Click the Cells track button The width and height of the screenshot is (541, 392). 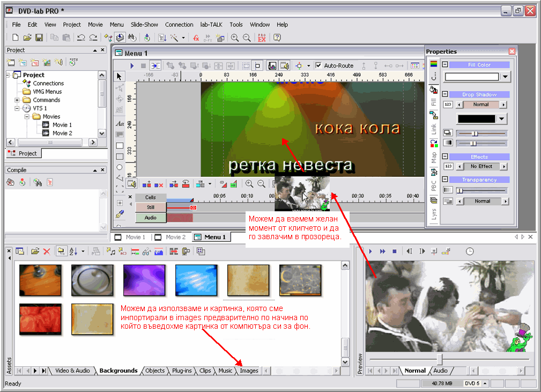151,197
